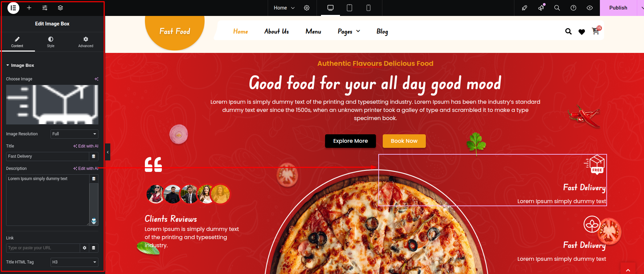The width and height of the screenshot is (644, 274).
Task: Switch to Tablet responsive view
Action: pos(349,8)
